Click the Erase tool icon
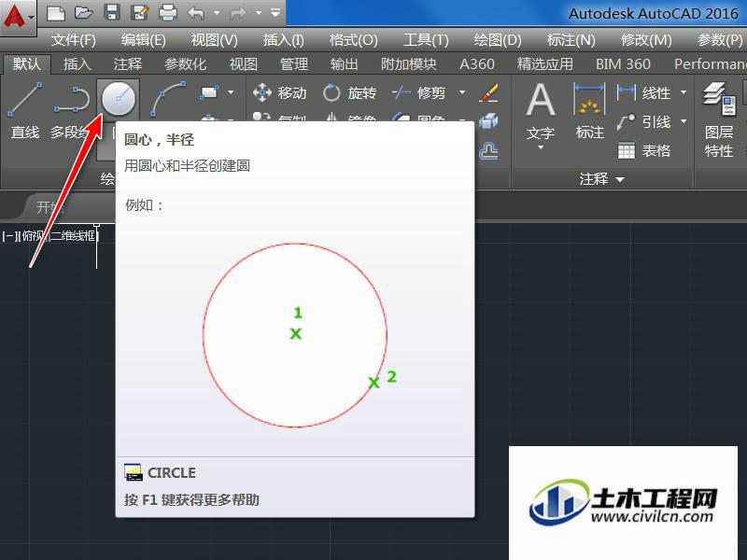Screen dimensions: 747x560 point(488,92)
